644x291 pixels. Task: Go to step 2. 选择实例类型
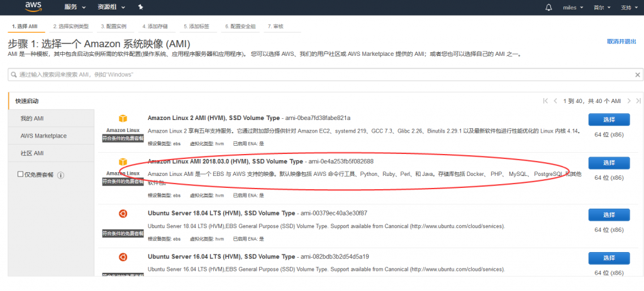point(70,26)
